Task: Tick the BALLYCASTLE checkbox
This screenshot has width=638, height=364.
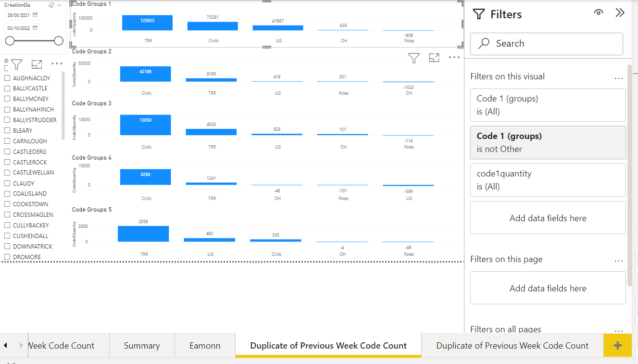Action: [7, 88]
